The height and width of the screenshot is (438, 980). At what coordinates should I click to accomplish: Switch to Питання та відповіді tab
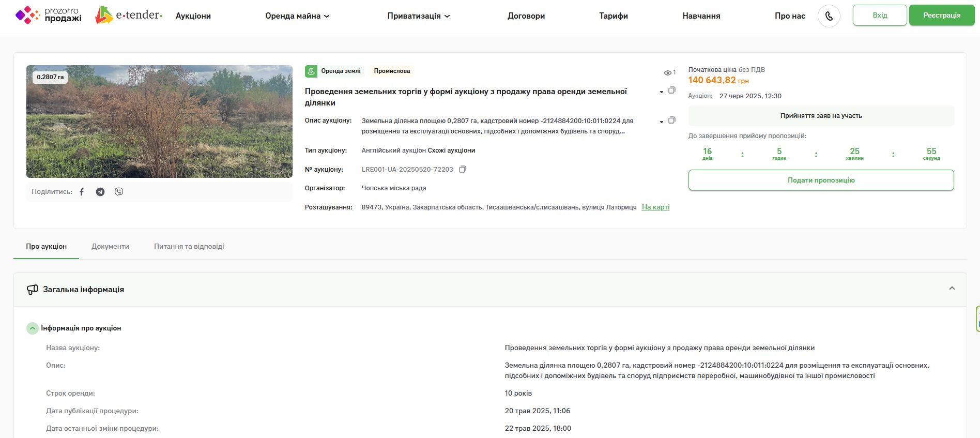tap(189, 246)
